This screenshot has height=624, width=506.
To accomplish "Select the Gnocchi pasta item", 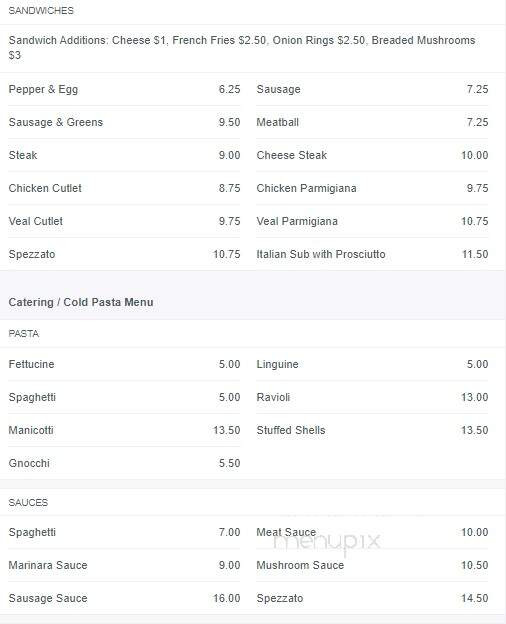I will coord(124,463).
